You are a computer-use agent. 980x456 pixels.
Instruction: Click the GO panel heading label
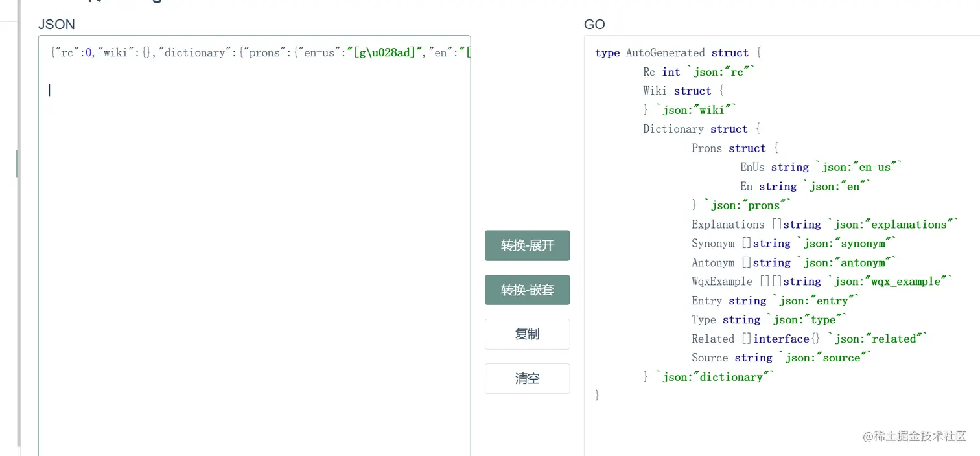click(x=594, y=25)
